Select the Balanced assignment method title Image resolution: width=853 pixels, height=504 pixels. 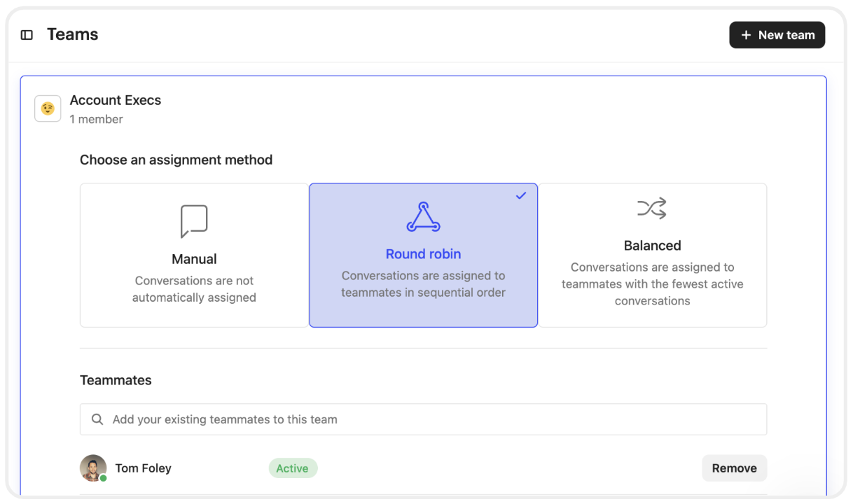(x=652, y=246)
